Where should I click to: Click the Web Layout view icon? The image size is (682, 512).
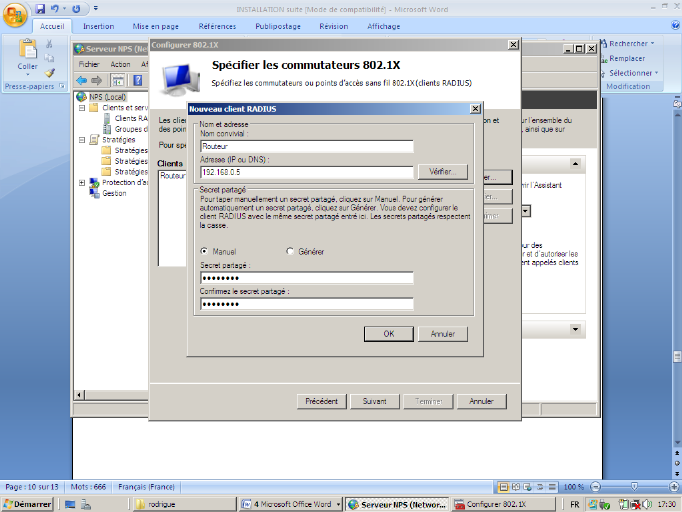pyautogui.click(x=528, y=487)
